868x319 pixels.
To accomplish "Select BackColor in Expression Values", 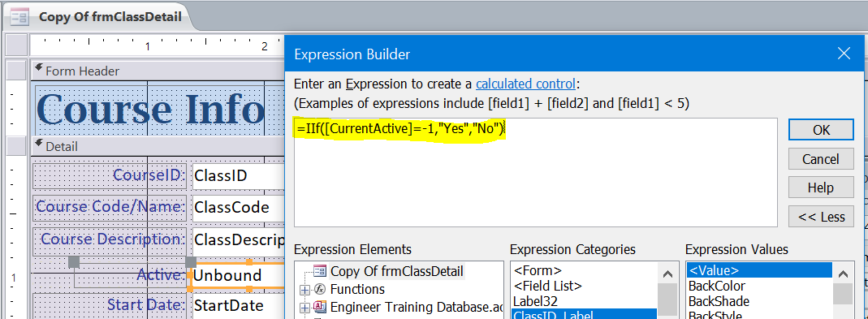I will pos(717,287).
